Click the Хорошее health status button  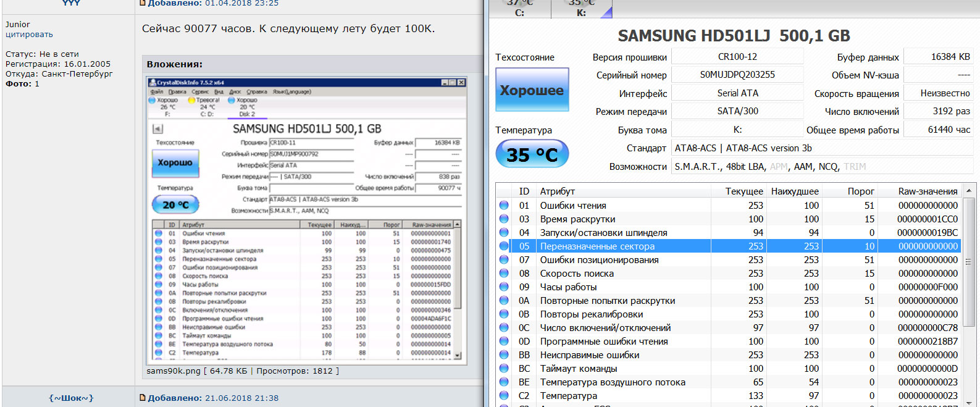pyautogui.click(x=532, y=90)
